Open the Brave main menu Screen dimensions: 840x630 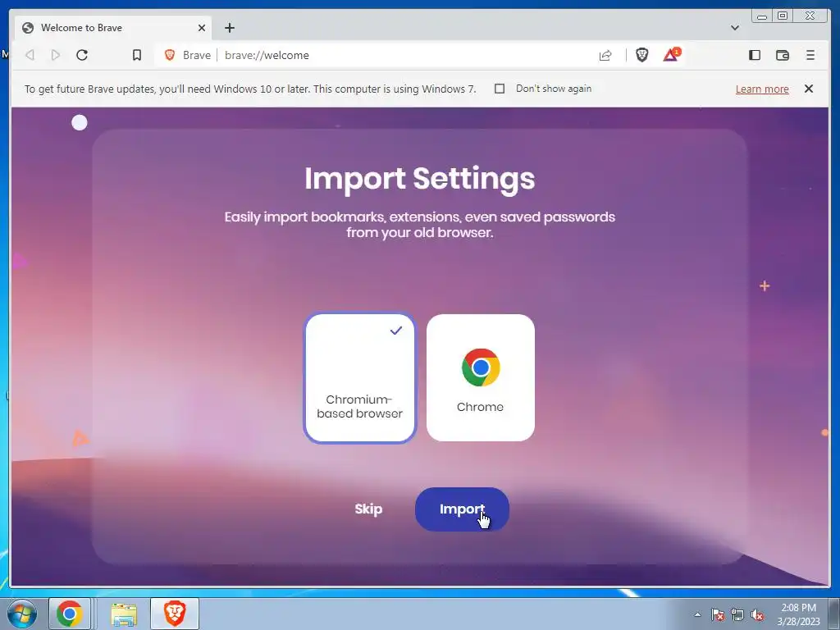pyautogui.click(x=810, y=55)
